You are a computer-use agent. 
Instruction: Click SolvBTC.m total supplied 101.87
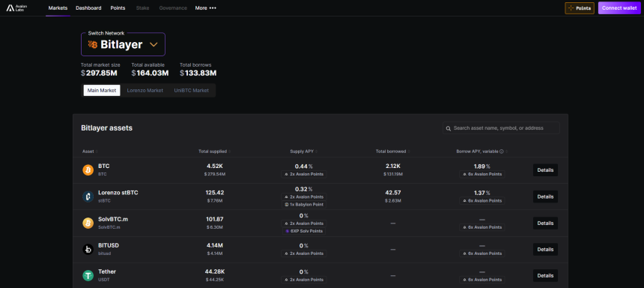coord(215,219)
